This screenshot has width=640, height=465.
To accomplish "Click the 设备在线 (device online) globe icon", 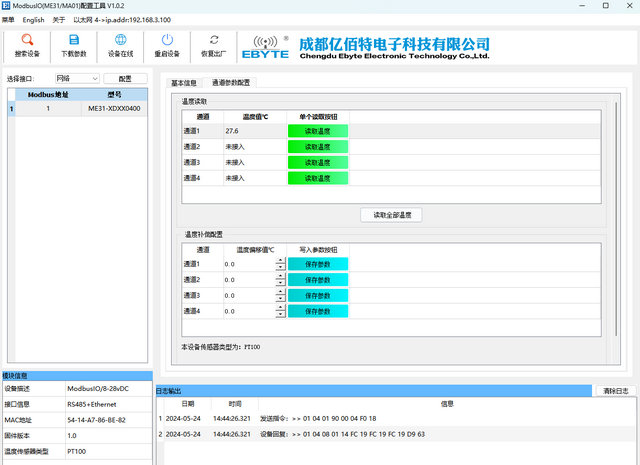I will pyautogui.click(x=120, y=41).
